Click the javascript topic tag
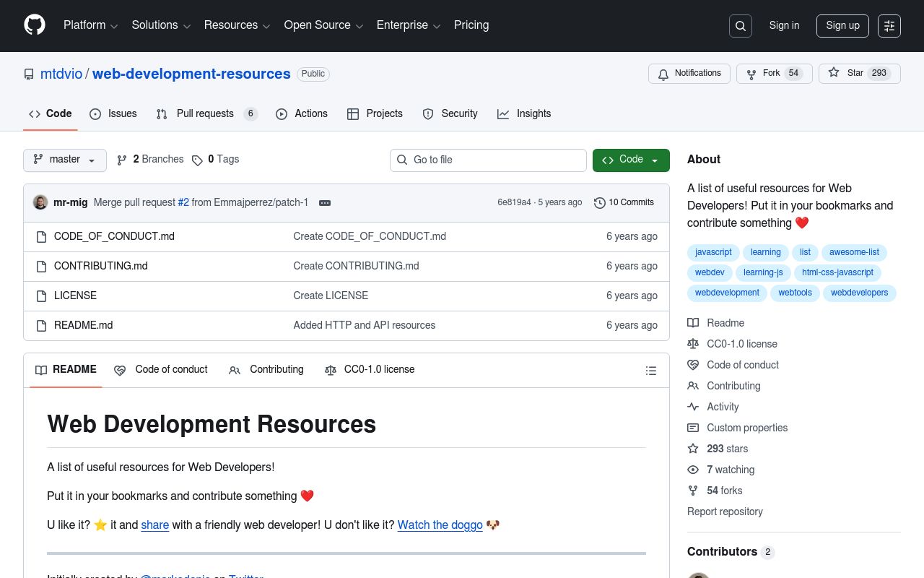Screen dimensions: 924x578 click(713, 252)
